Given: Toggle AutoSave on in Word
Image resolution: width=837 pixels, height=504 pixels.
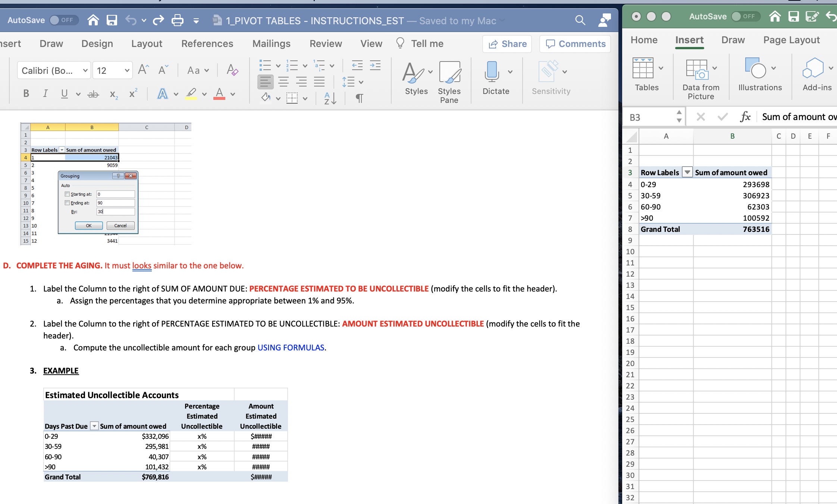Looking at the screenshot, I should point(63,20).
